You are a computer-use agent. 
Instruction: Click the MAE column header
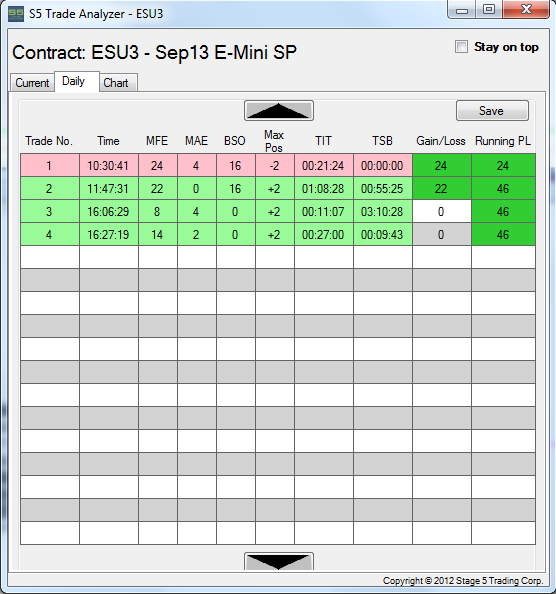196,141
